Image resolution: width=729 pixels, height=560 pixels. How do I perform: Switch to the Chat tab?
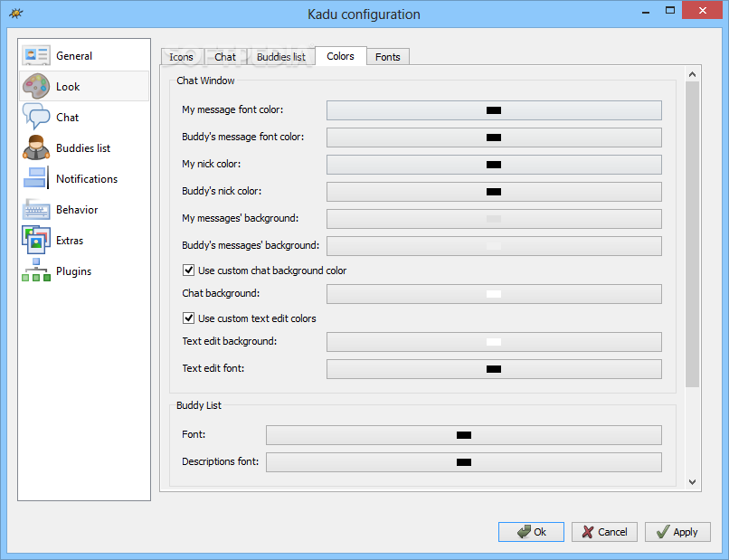tap(225, 57)
